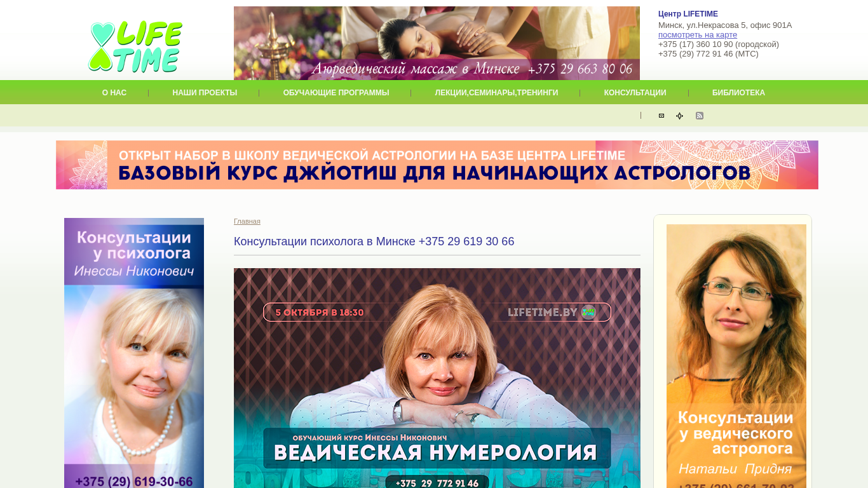Screen dimensions: 868x488
Task: Click the Натальи Придня astrologer banner
Action: [x=736, y=356]
